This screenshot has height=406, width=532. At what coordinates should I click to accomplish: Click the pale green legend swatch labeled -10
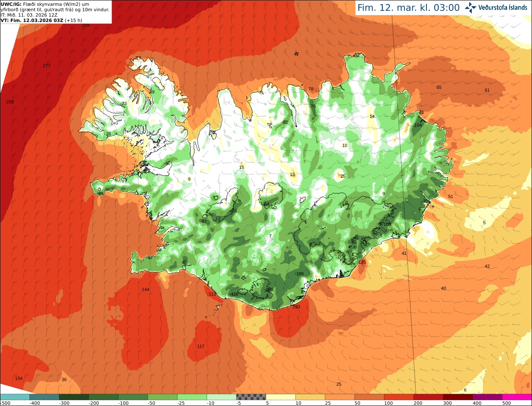pos(221,397)
